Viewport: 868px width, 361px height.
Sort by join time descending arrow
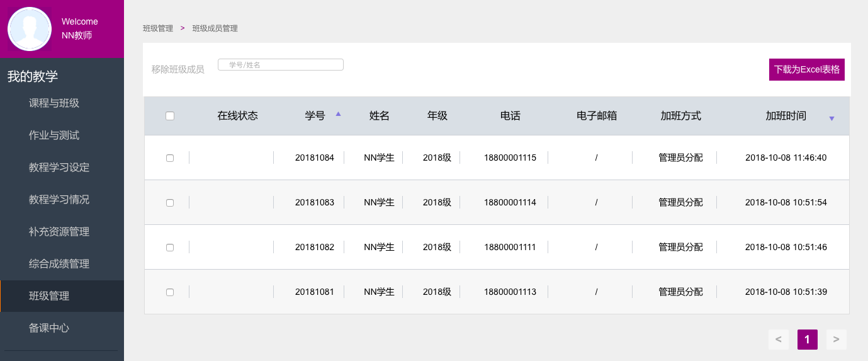click(831, 118)
